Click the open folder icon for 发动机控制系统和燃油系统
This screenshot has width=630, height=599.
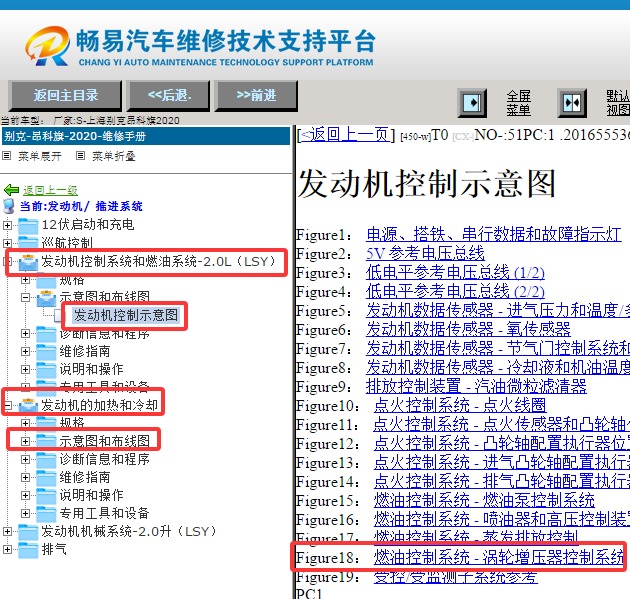(28, 262)
